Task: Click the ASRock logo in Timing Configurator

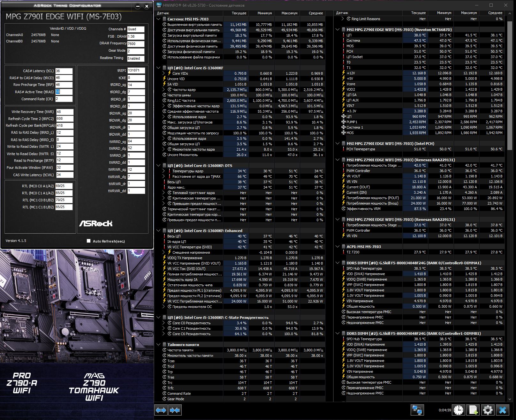Action: 96,223
